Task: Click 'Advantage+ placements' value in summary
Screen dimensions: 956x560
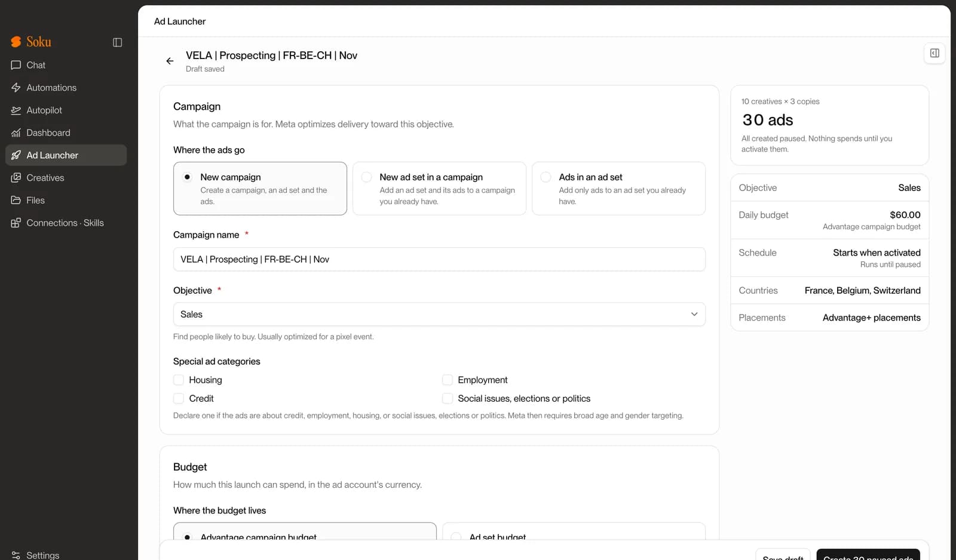Action: click(x=871, y=318)
